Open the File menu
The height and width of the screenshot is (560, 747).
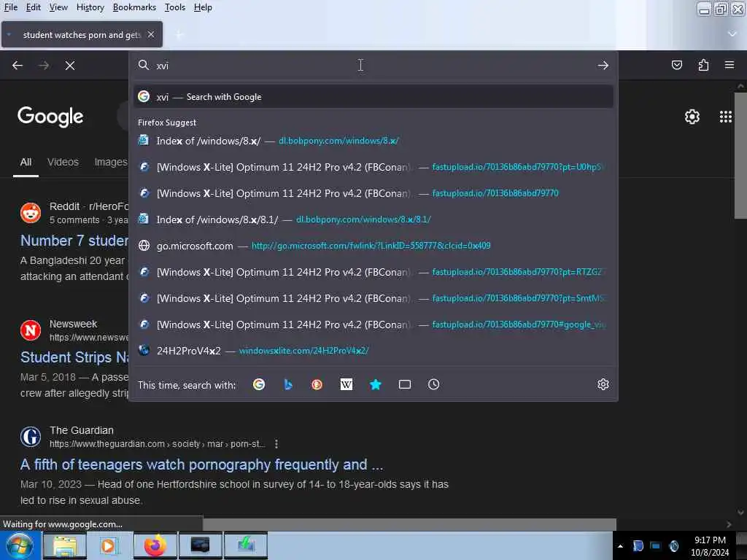[x=10, y=7]
